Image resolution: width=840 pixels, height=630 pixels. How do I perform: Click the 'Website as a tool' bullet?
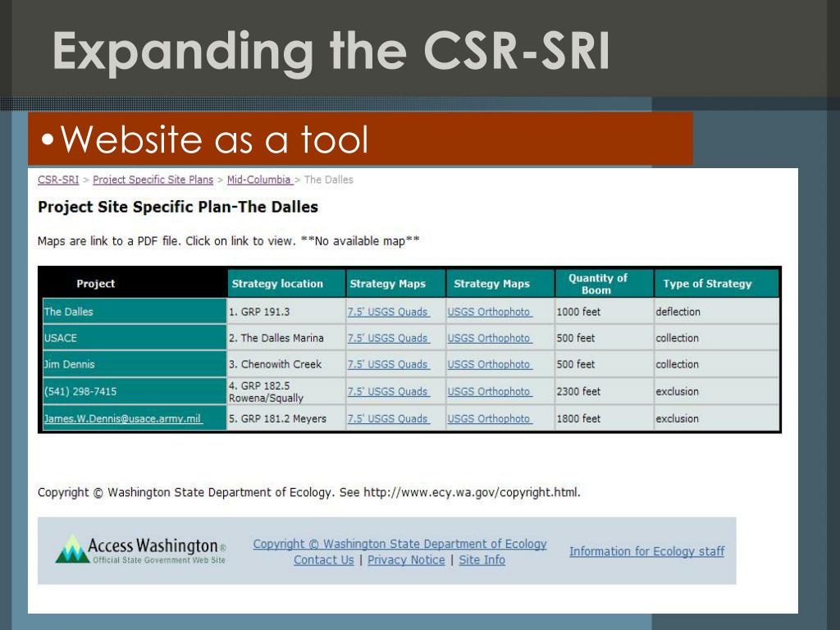205,139
